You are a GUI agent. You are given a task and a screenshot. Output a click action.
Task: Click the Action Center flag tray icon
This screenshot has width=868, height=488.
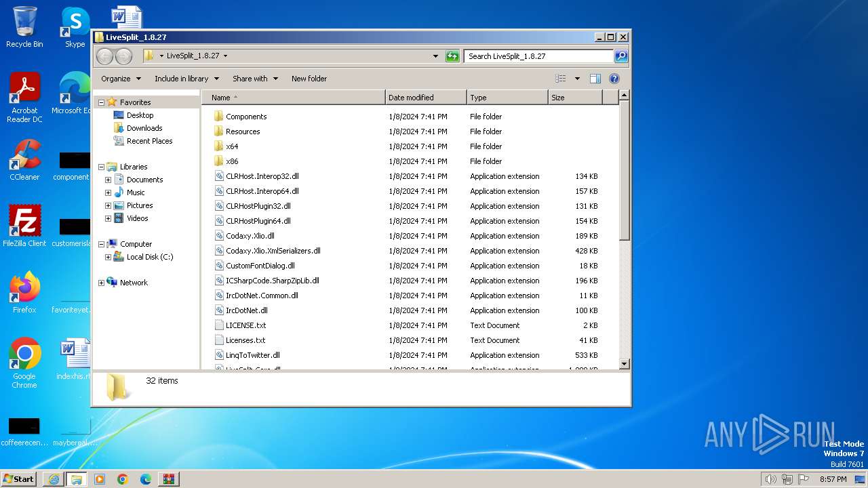click(x=803, y=479)
